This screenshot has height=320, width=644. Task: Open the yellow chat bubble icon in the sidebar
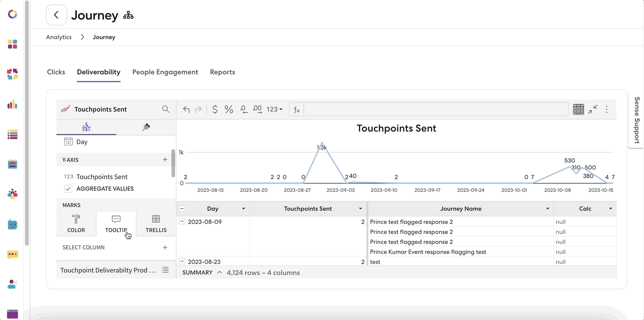click(13, 255)
